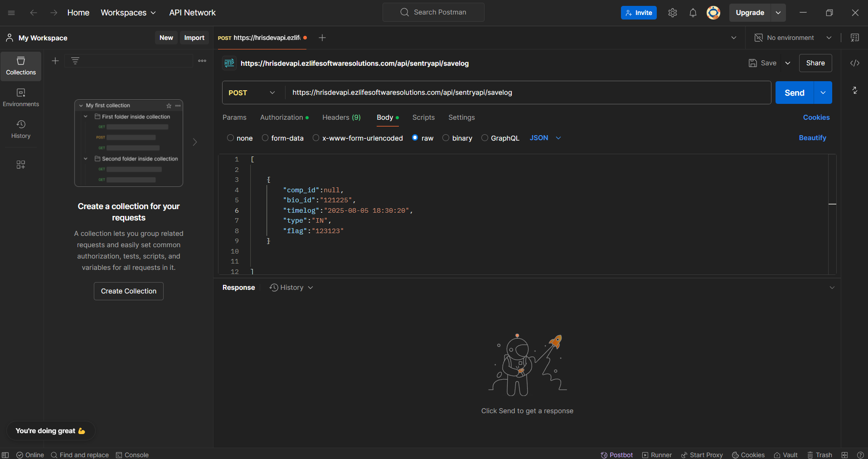Viewport: 868px width, 459px height.
Task: Click the Share button
Action: (x=815, y=63)
